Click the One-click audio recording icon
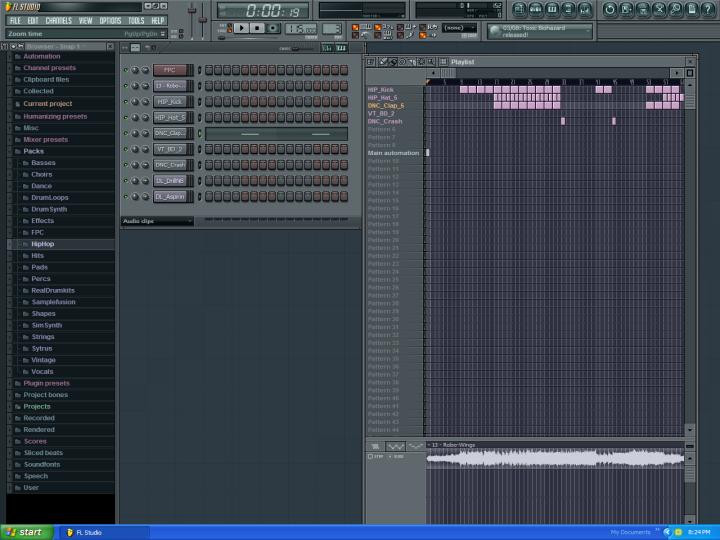720x540 pixels. click(x=659, y=9)
